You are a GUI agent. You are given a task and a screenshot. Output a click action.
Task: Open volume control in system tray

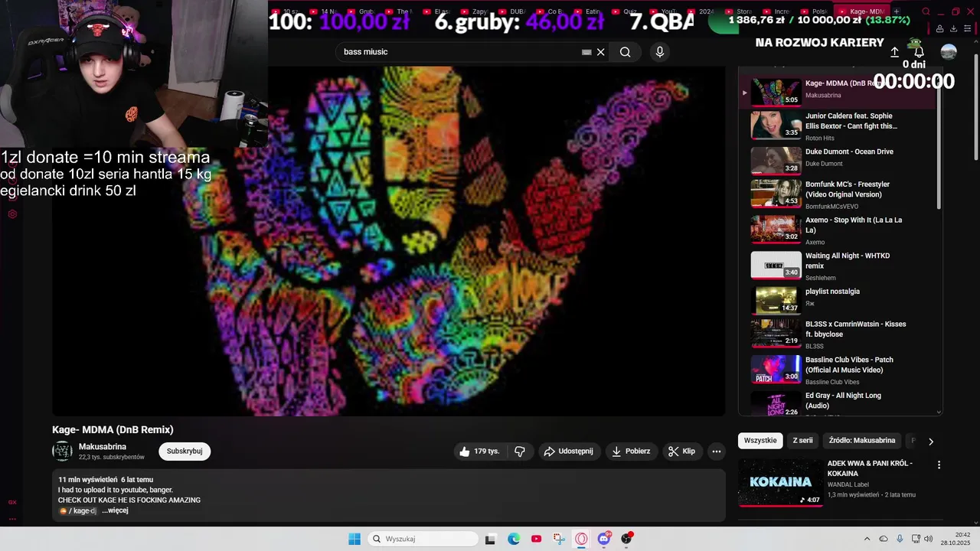click(x=929, y=539)
